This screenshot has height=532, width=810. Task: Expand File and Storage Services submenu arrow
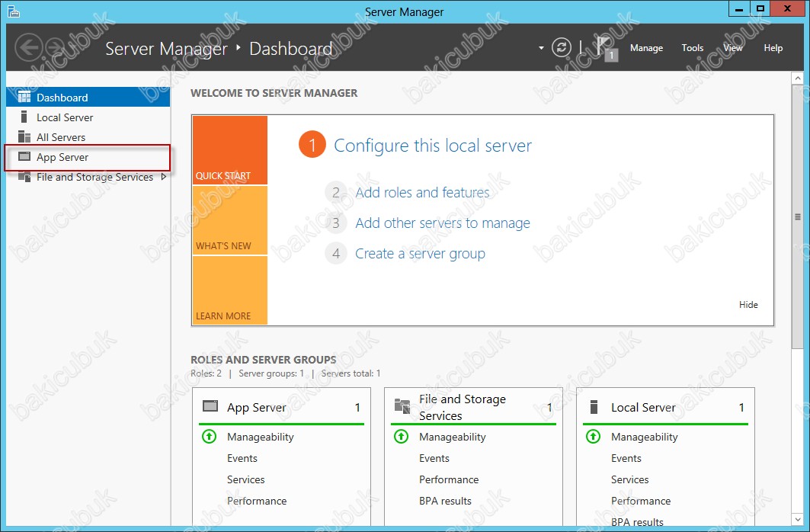tap(164, 177)
